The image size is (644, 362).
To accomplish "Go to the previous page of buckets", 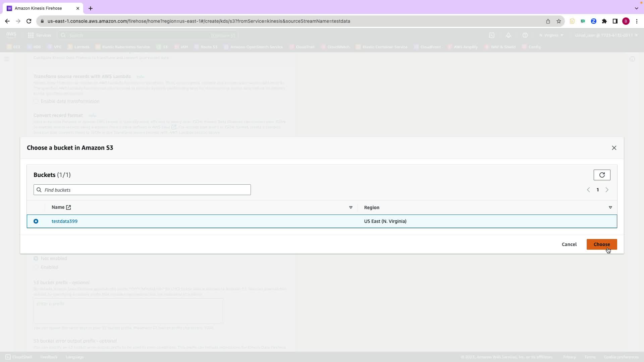I will (x=588, y=190).
